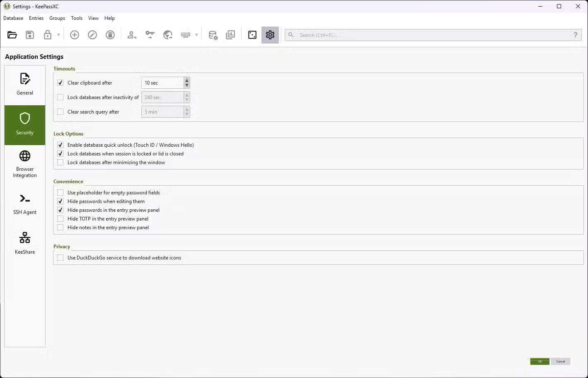Open the Tools menu

pyautogui.click(x=76, y=18)
